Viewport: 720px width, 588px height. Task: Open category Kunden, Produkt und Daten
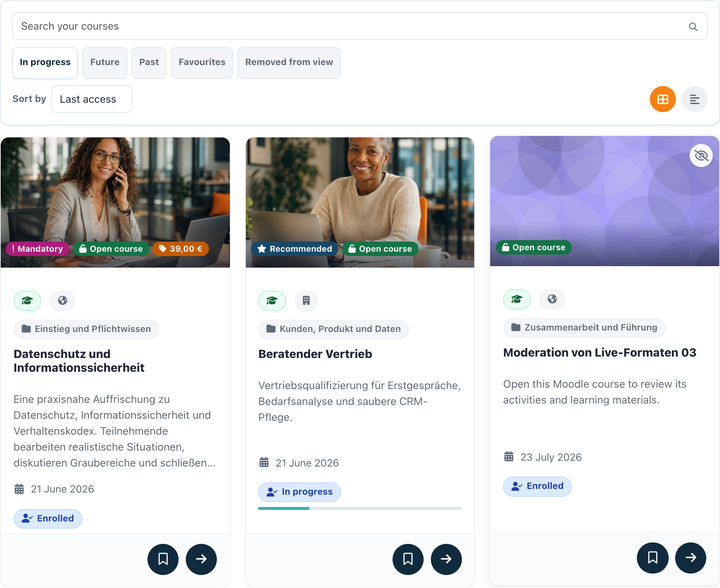[334, 329]
